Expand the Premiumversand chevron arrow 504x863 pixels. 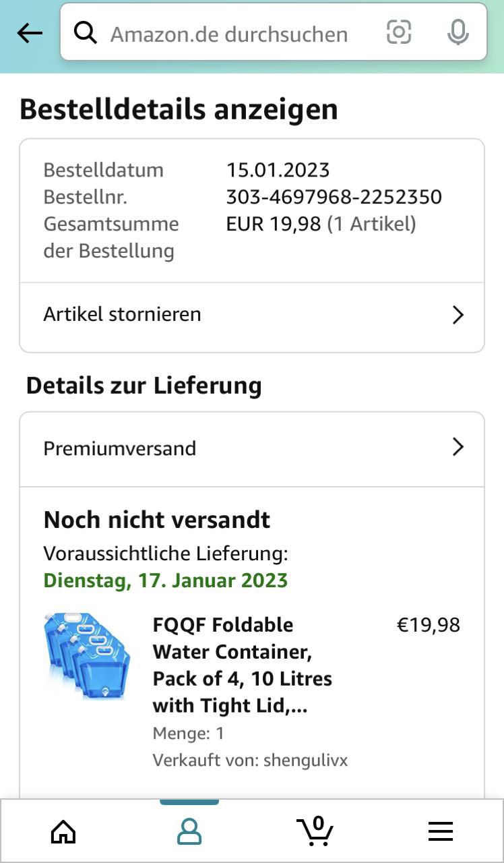[x=458, y=447]
